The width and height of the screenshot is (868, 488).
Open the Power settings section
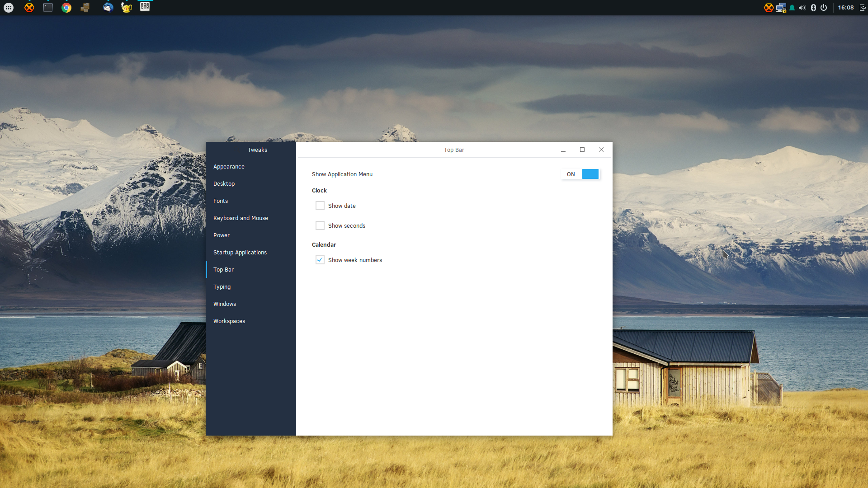251,235
